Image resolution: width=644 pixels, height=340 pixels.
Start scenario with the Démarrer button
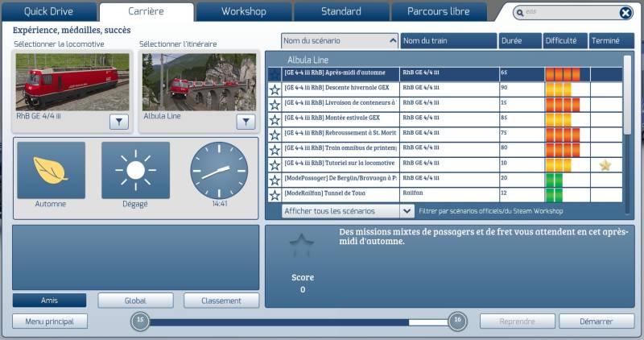[597, 321]
